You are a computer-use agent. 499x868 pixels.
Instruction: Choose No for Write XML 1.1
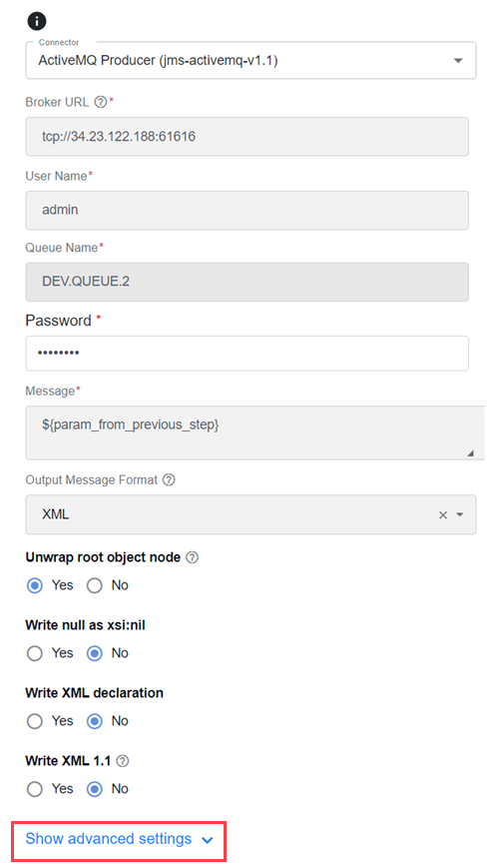point(95,789)
